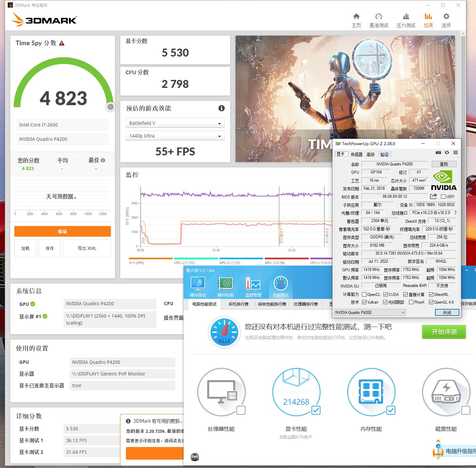Viewport: 476px width, 468px height.
Task: Click the 导出 XML button
Action: [x=87, y=248]
